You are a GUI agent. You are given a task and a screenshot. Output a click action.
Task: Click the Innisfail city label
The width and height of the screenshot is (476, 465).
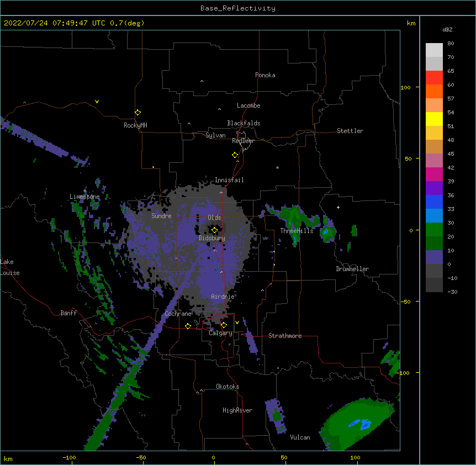[229, 180]
